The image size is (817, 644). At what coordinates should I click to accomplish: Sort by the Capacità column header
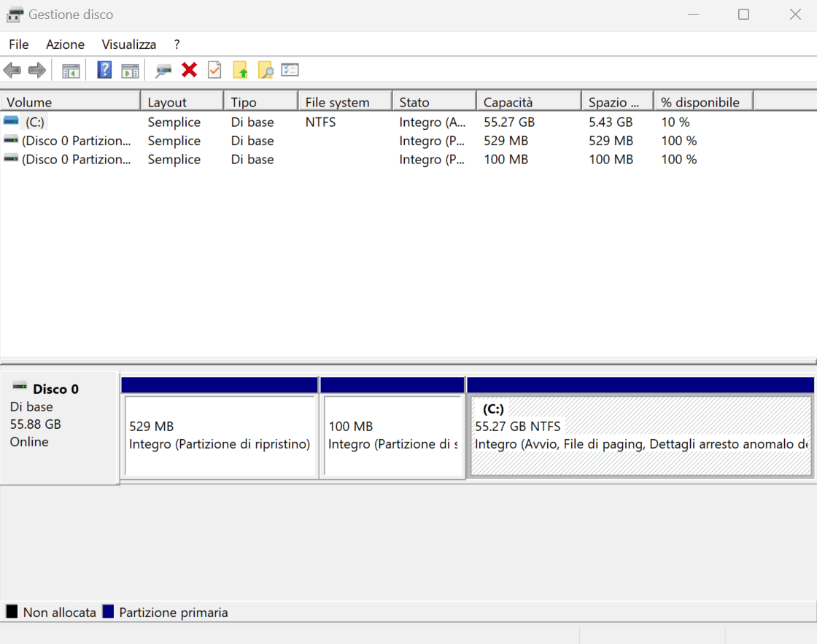[530, 101]
